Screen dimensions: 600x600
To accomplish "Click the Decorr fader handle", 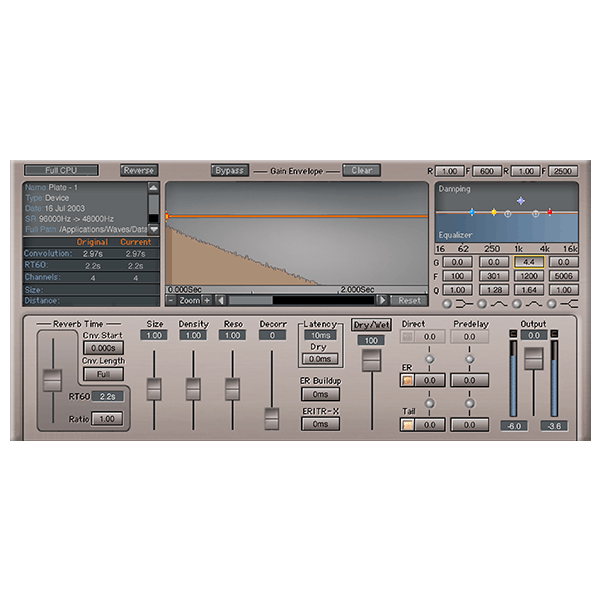I will click(272, 419).
